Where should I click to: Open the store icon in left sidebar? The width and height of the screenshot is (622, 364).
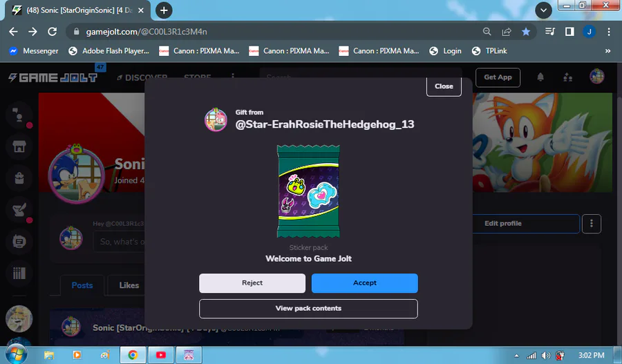[19, 146]
